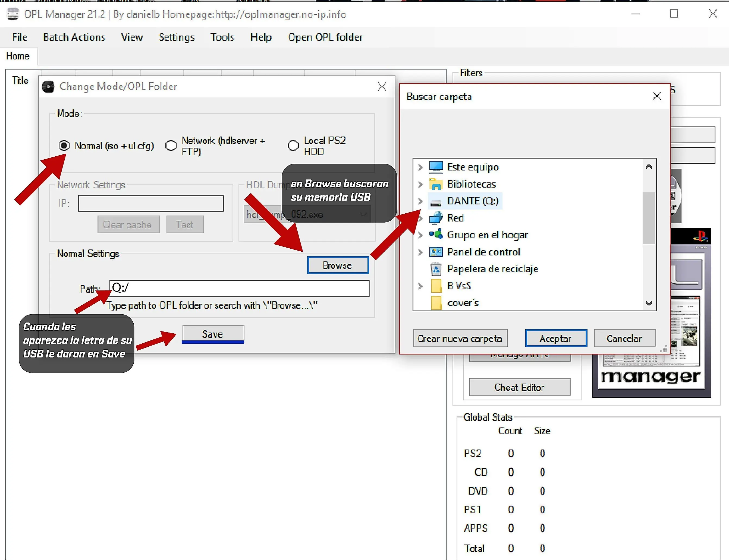Open the File menu

tap(20, 37)
